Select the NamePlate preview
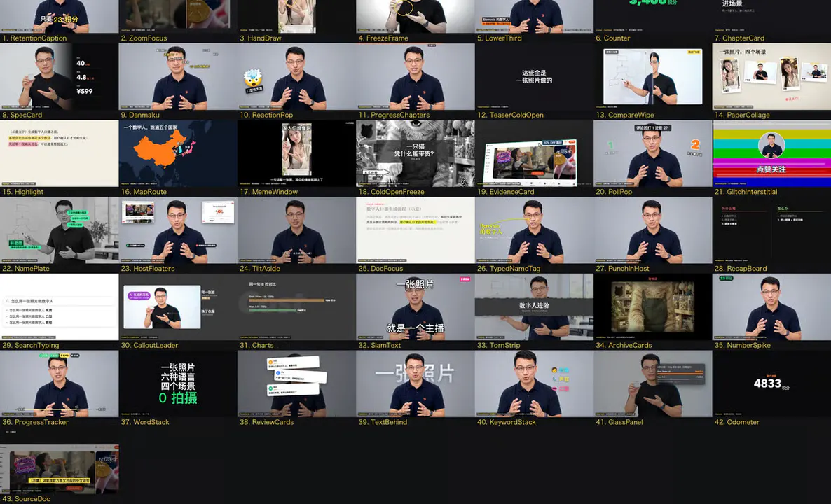This screenshot has width=831, height=504. pos(60,230)
